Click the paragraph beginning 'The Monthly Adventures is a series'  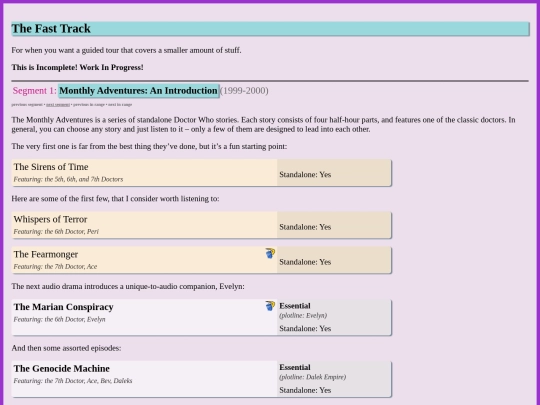pyautogui.click(x=263, y=125)
